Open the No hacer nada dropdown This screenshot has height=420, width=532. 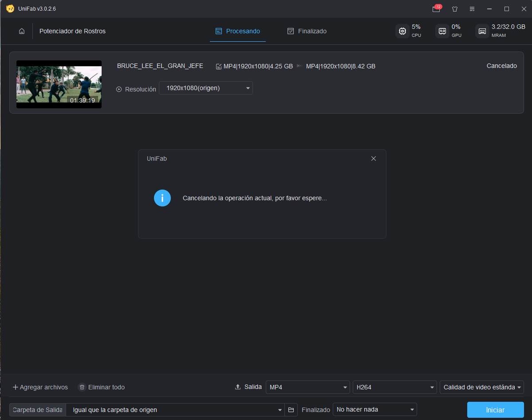tap(375, 409)
